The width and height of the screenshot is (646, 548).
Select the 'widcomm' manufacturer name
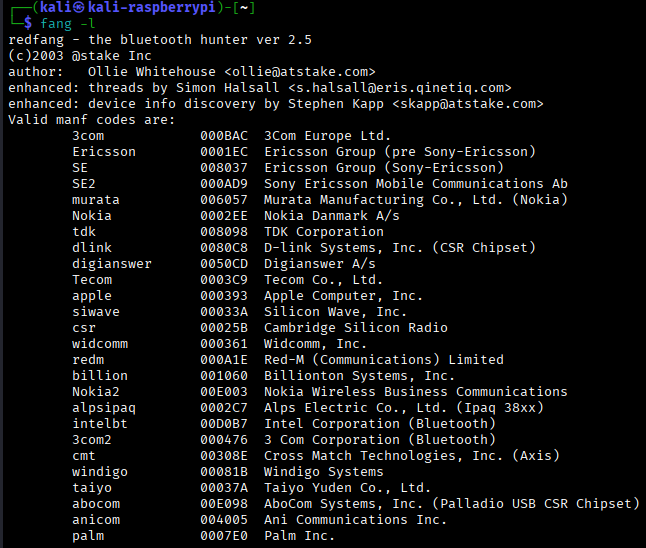click(x=100, y=344)
